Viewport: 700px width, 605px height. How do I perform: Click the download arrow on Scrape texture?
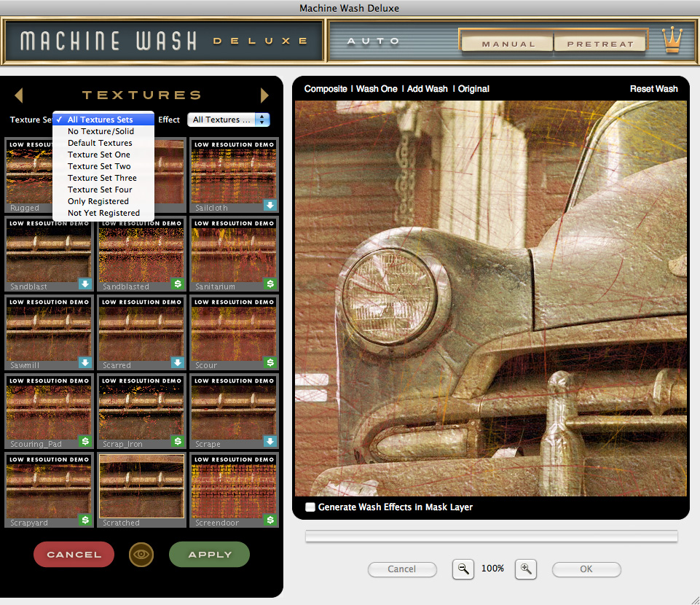(x=270, y=442)
